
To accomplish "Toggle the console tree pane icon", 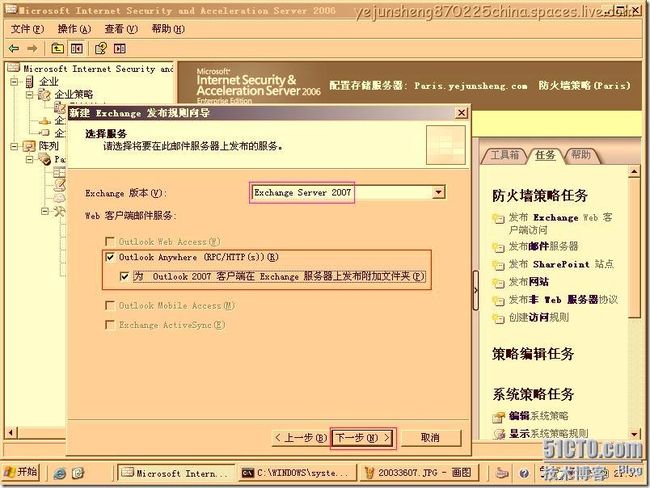I will point(77,49).
